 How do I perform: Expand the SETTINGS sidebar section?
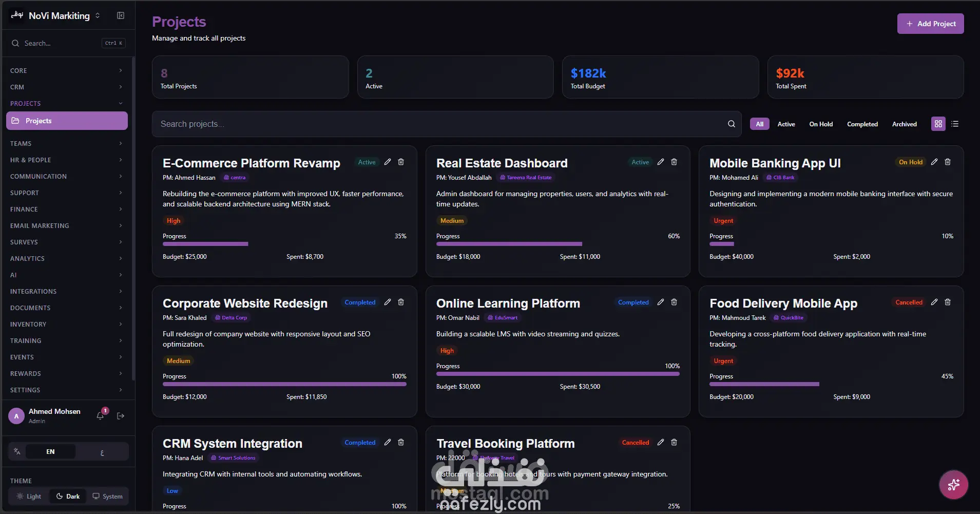point(67,390)
